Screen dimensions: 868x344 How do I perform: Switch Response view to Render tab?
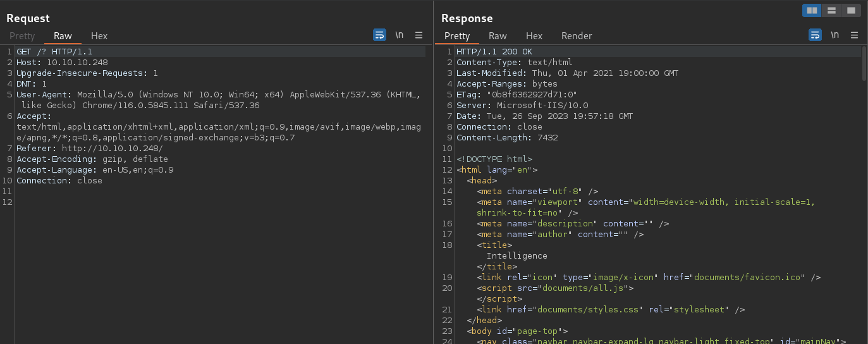[x=577, y=36]
